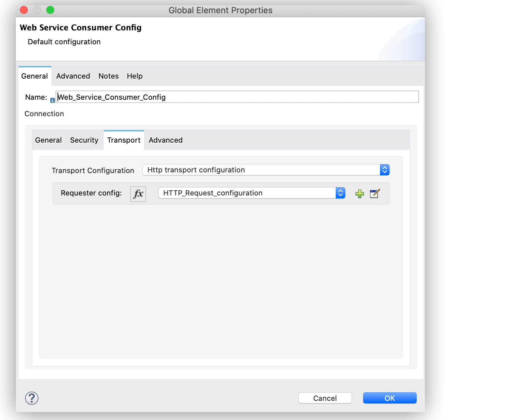The image size is (528, 420).
Task: Open the Notes tab
Action: pos(108,76)
